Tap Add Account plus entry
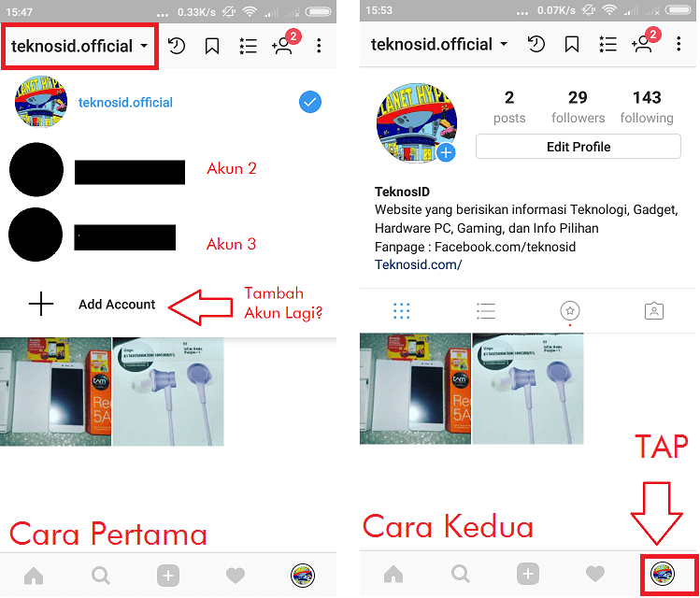Image resolution: width=700 pixels, height=598 pixels. pyautogui.click(x=92, y=305)
